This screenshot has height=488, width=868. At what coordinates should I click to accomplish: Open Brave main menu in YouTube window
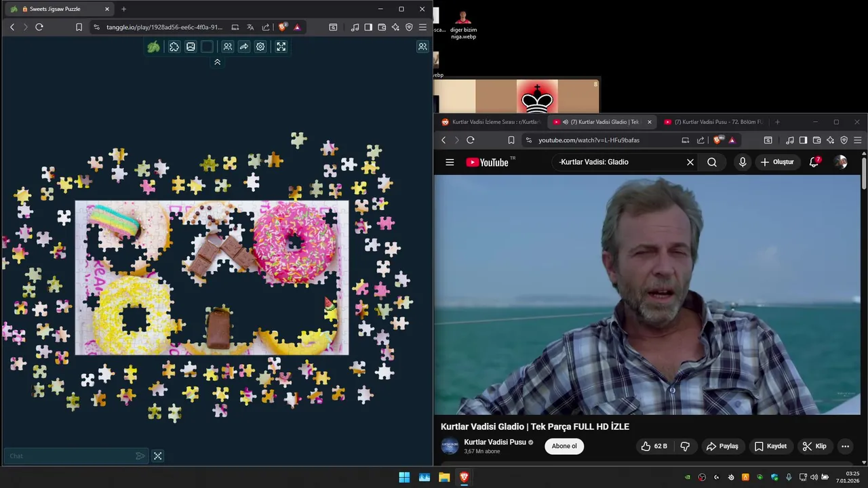pyautogui.click(x=857, y=140)
